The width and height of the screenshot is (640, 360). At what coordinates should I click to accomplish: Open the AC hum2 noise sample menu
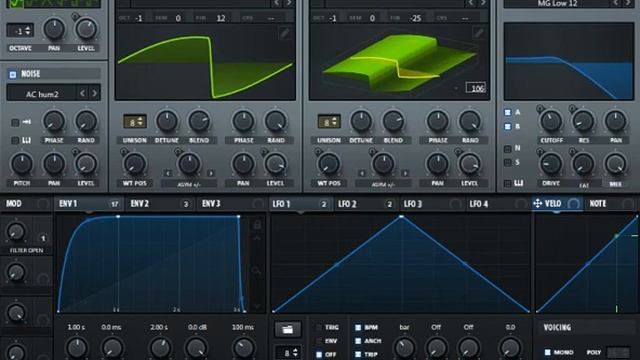(42, 94)
